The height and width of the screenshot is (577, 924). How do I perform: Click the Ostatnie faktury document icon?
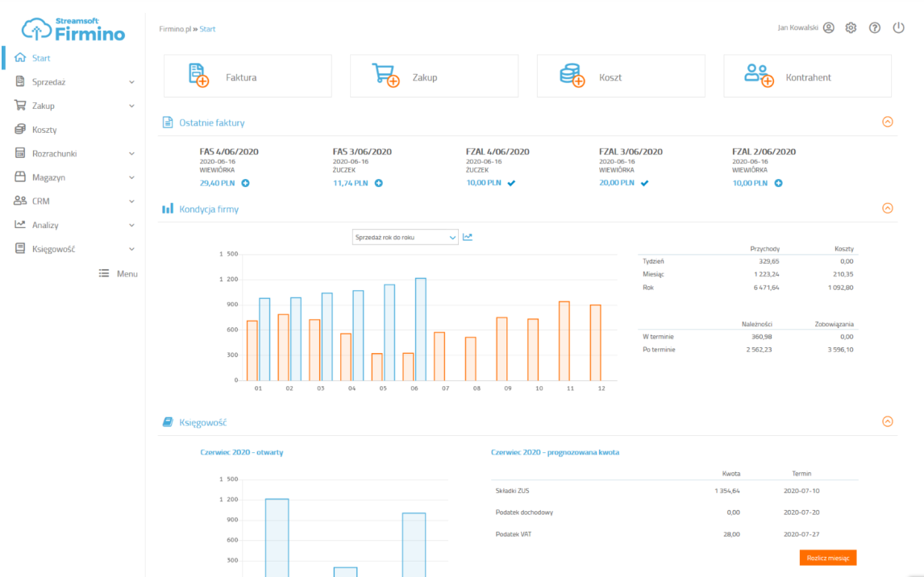(168, 122)
